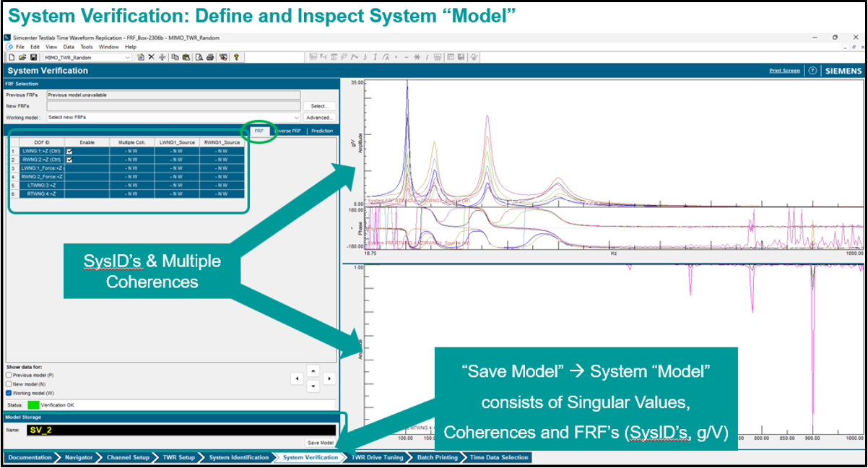Click the Advanced... button
Viewport: 868px width, 468px height.
(x=319, y=117)
